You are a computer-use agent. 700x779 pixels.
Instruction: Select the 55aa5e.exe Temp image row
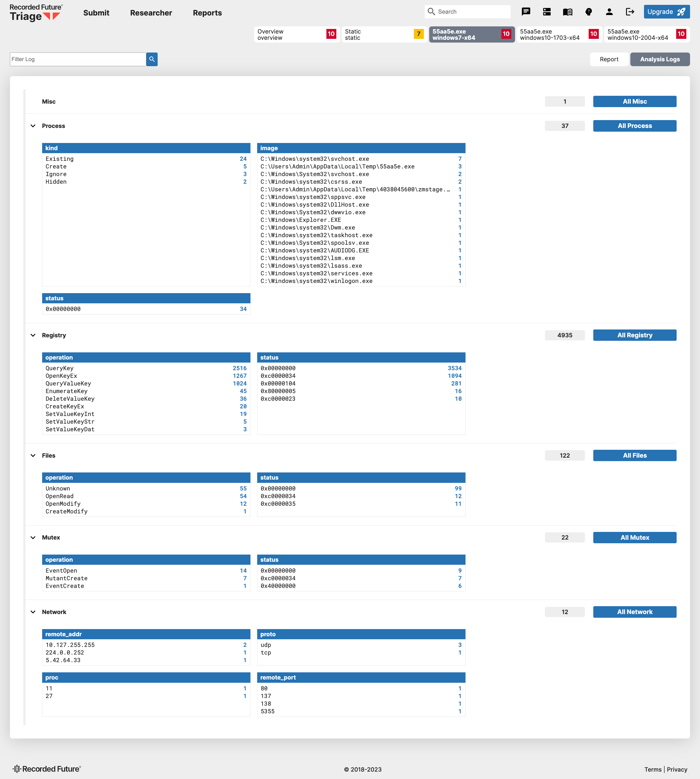pos(361,167)
